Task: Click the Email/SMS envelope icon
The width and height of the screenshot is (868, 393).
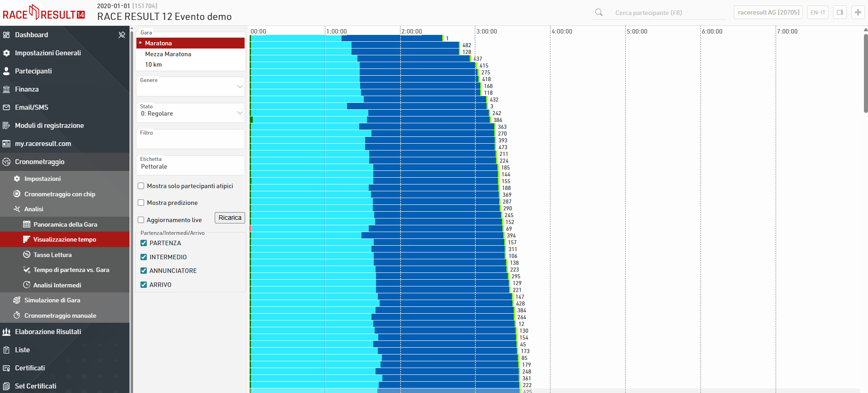Action: pyautogui.click(x=6, y=107)
